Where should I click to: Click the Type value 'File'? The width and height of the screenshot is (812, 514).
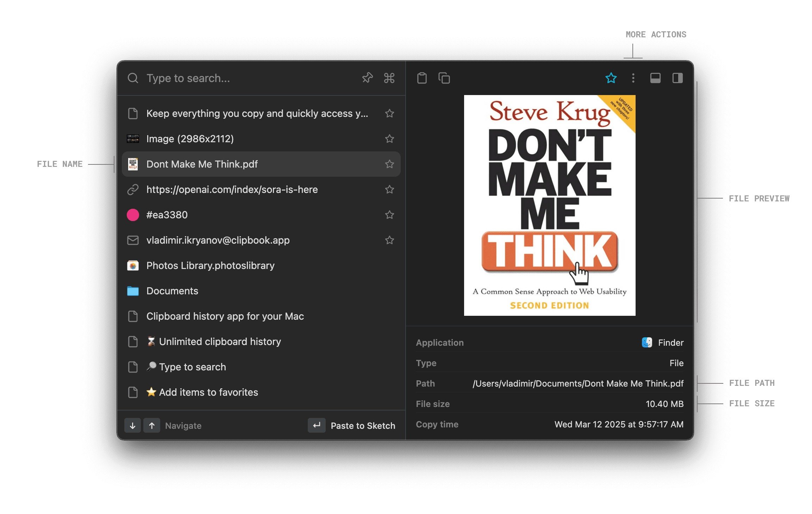pos(676,363)
